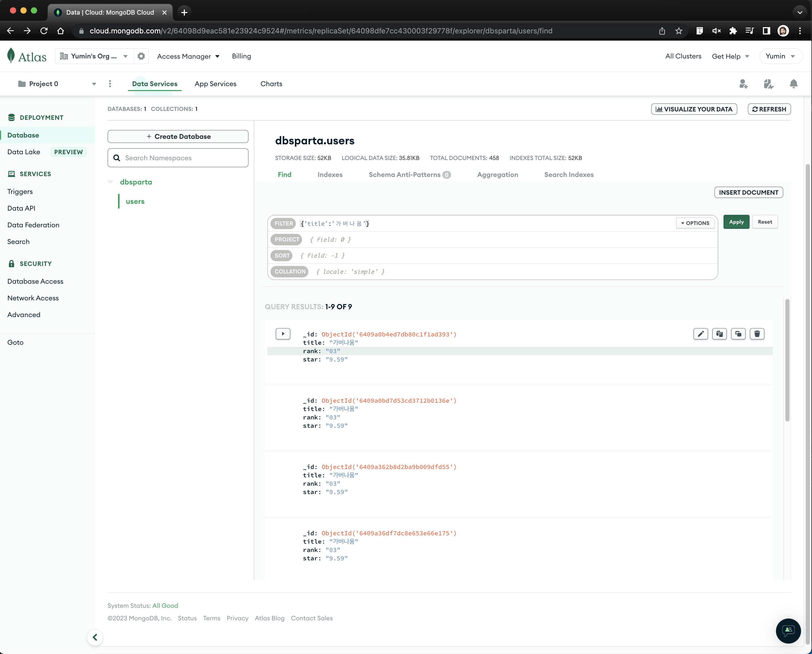
Task: Switch to the Indexes tab
Action: coord(330,174)
